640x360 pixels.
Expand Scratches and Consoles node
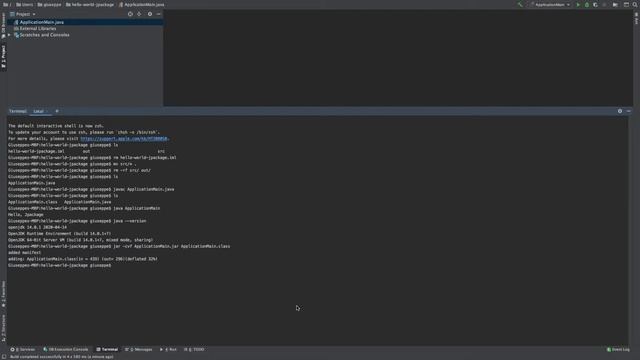coord(9,35)
